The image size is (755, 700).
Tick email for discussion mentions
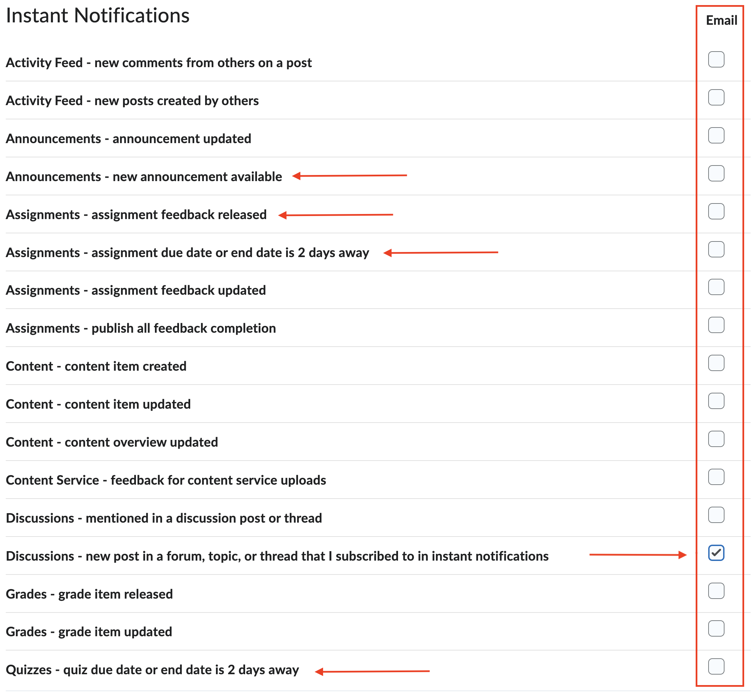click(716, 515)
